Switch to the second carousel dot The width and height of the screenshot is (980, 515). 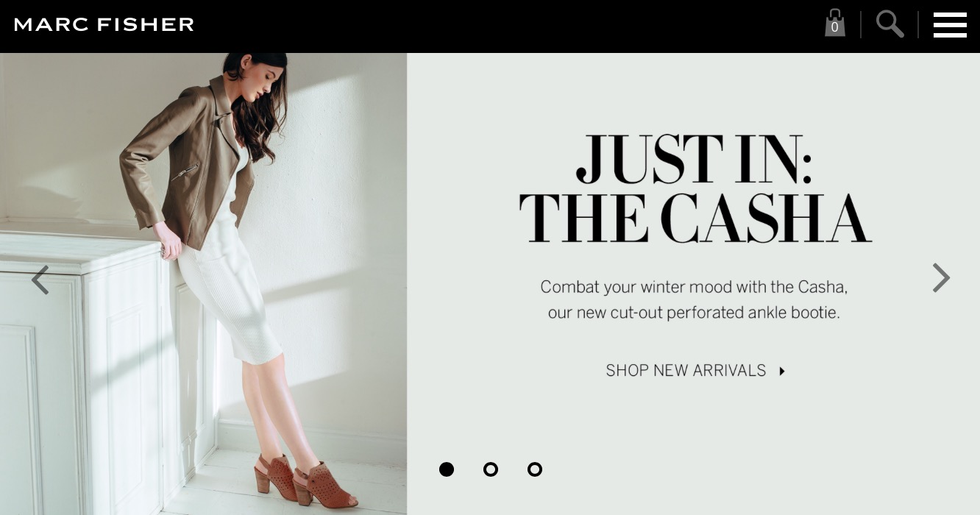(491, 469)
